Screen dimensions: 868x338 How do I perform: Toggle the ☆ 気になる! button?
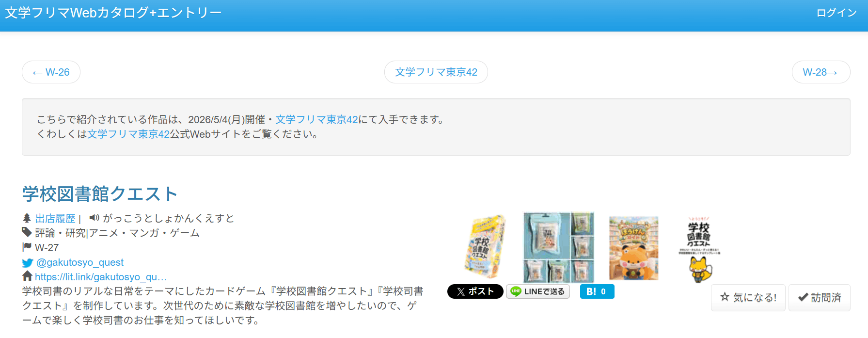748,297
